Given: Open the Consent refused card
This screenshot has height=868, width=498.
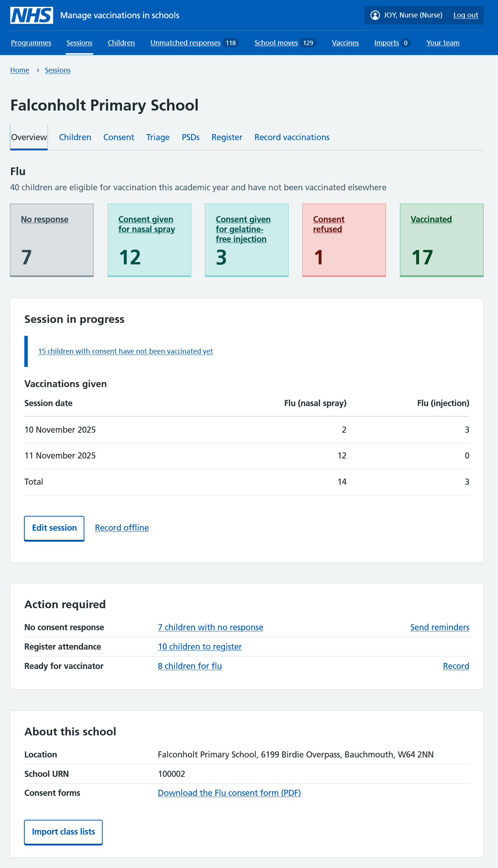Looking at the screenshot, I should (344, 240).
